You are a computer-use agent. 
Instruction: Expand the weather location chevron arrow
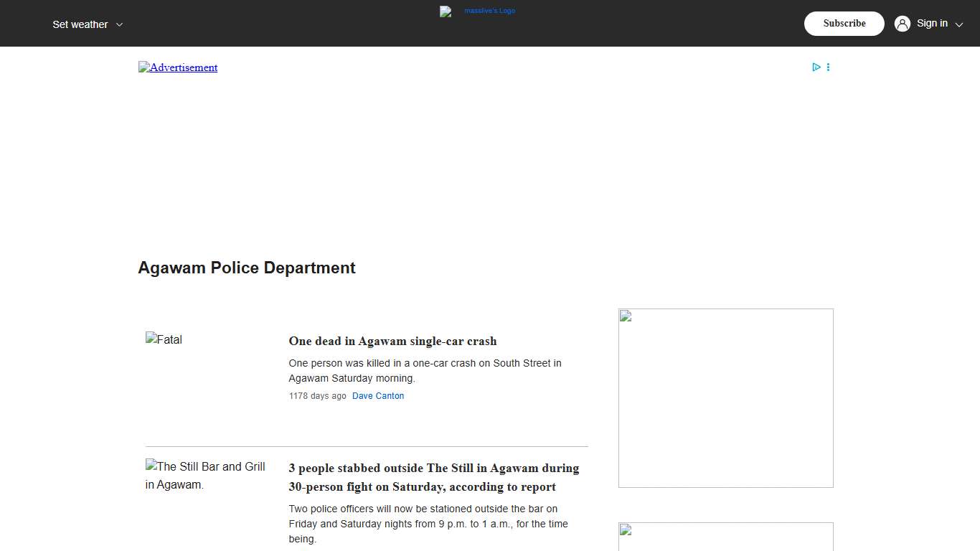tap(119, 24)
